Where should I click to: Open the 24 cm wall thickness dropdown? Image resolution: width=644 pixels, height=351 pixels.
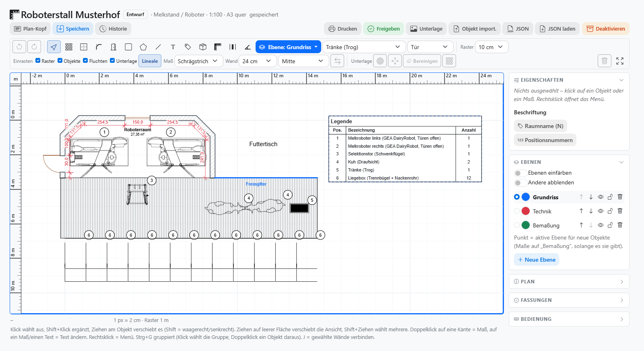[x=258, y=61]
